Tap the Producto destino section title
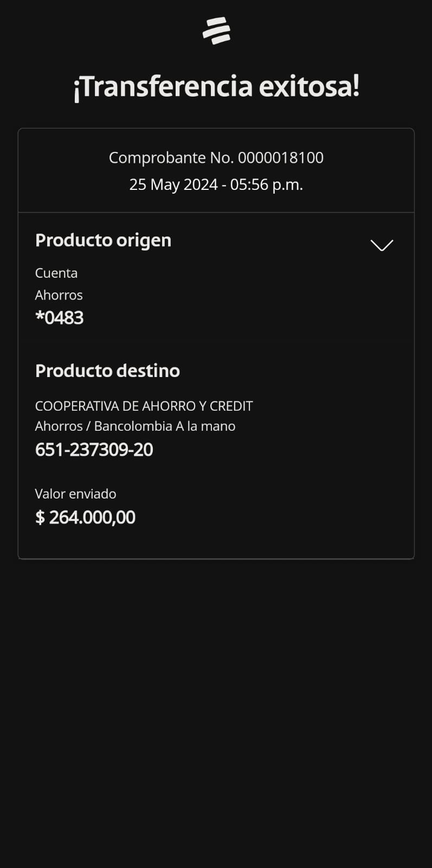 pyautogui.click(x=107, y=371)
